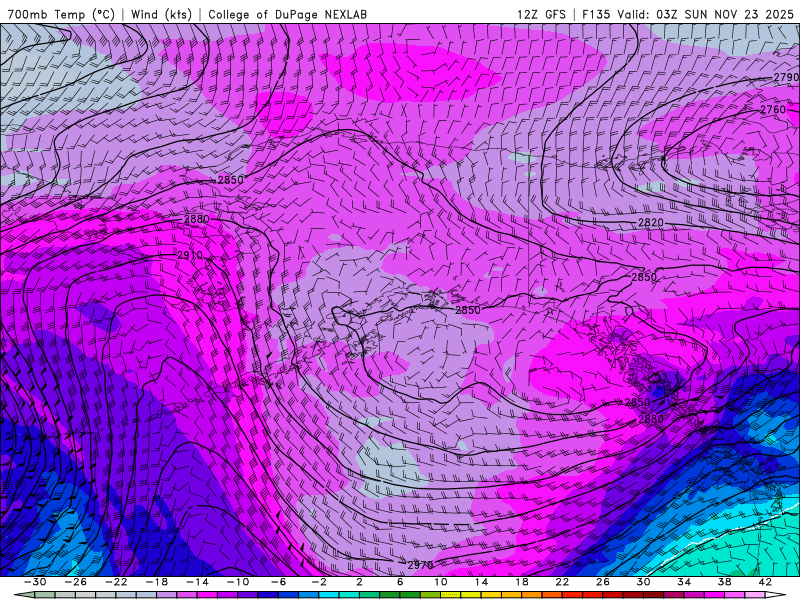
Task: Click the 30 color bar tick label
Action: [643, 582]
